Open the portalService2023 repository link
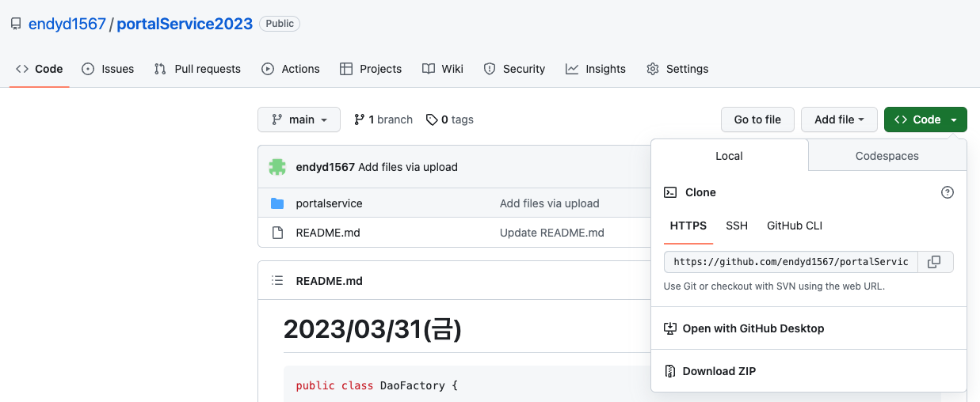The height and width of the screenshot is (402, 980). [185, 24]
